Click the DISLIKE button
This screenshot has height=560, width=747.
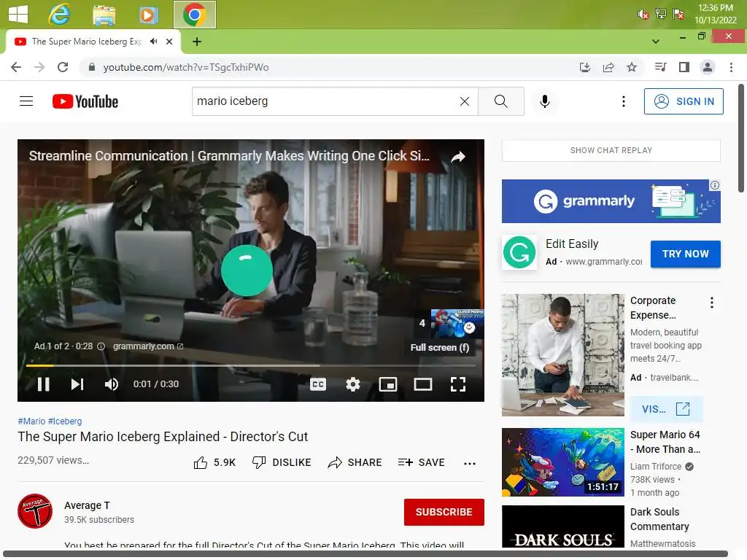(x=282, y=462)
